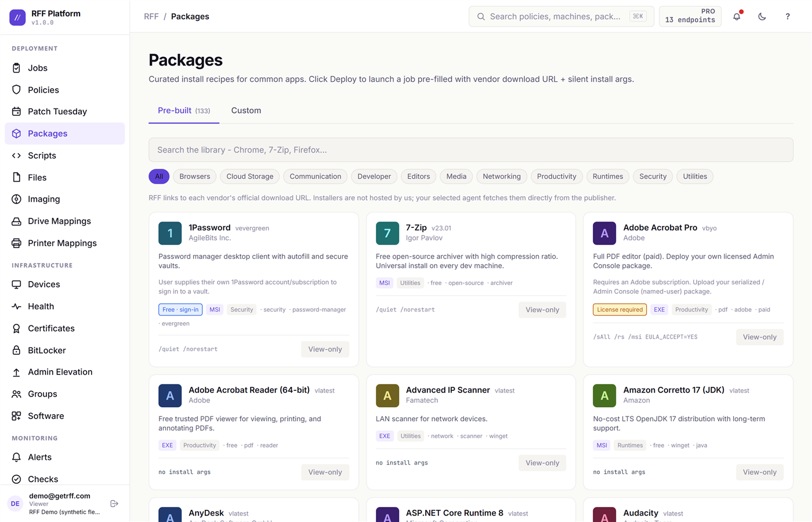Open the Files document icon
This screenshot has height=522, width=812.
[x=16, y=177]
